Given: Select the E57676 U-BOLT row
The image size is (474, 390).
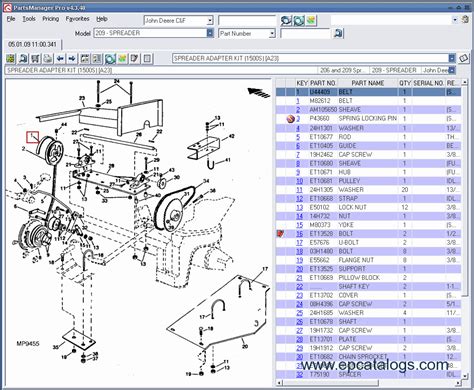Looking at the screenshot, I should click(x=369, y=243).
